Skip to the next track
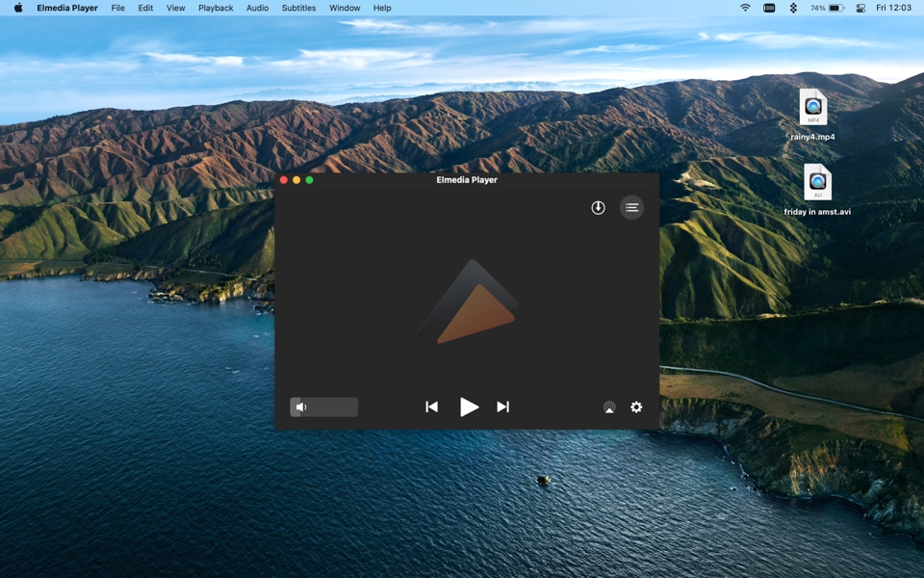Viewport: 924px width, 578px height. (x=502, y=407)
